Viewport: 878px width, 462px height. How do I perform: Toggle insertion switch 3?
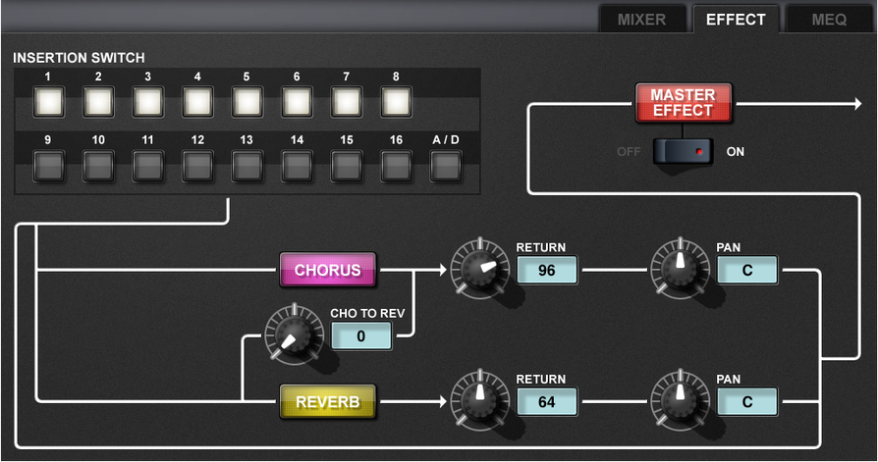[148, 102]
